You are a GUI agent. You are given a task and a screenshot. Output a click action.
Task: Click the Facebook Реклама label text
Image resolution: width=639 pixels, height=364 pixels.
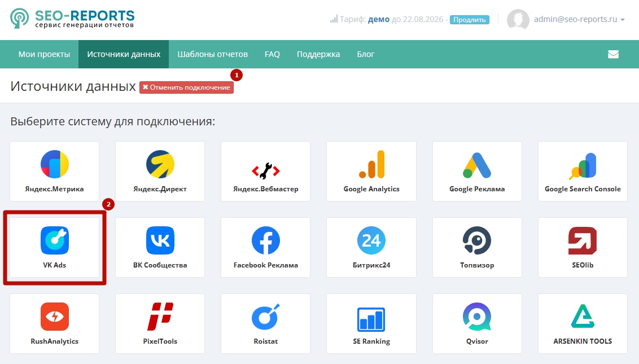266,265
